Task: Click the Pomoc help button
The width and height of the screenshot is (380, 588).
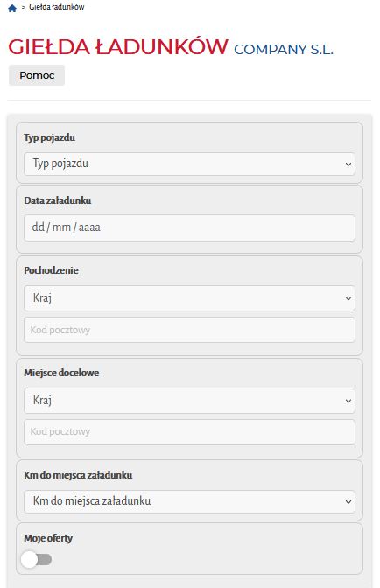Action: tap(37, 75)
